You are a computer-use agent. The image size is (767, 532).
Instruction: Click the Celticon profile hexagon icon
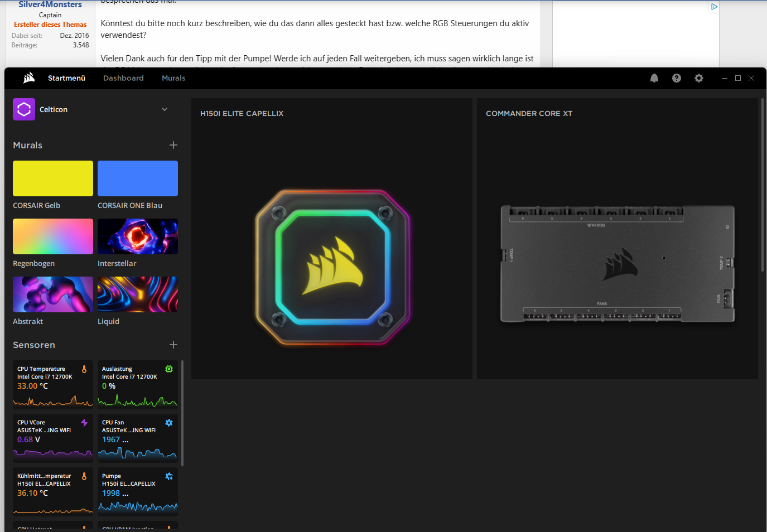24,109
